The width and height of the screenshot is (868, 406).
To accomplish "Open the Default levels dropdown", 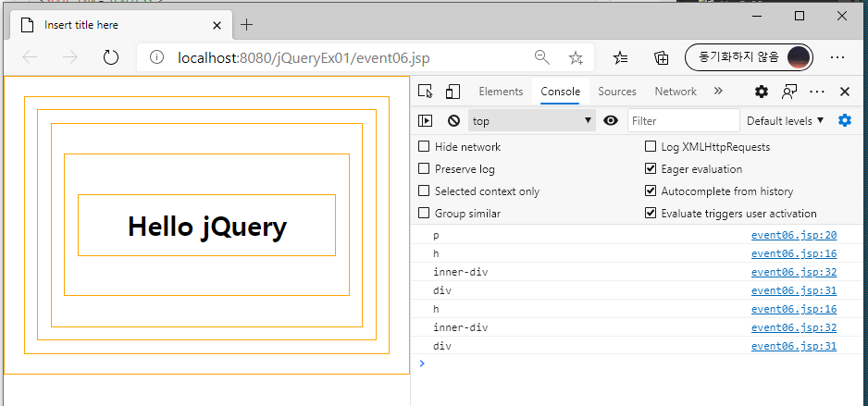I will pos(786,120).
